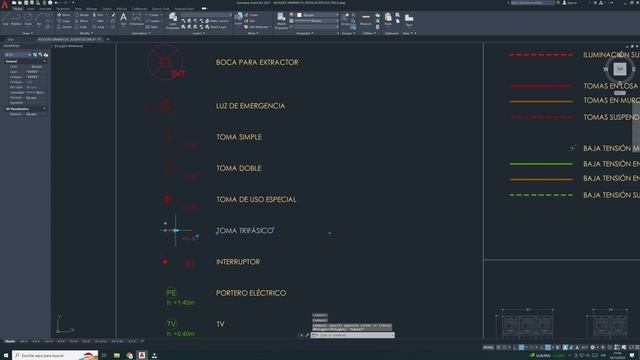The height and width of the screenshot is (360, 640).
Task: Expand the Annotation panel title
Action: point(140,33)
